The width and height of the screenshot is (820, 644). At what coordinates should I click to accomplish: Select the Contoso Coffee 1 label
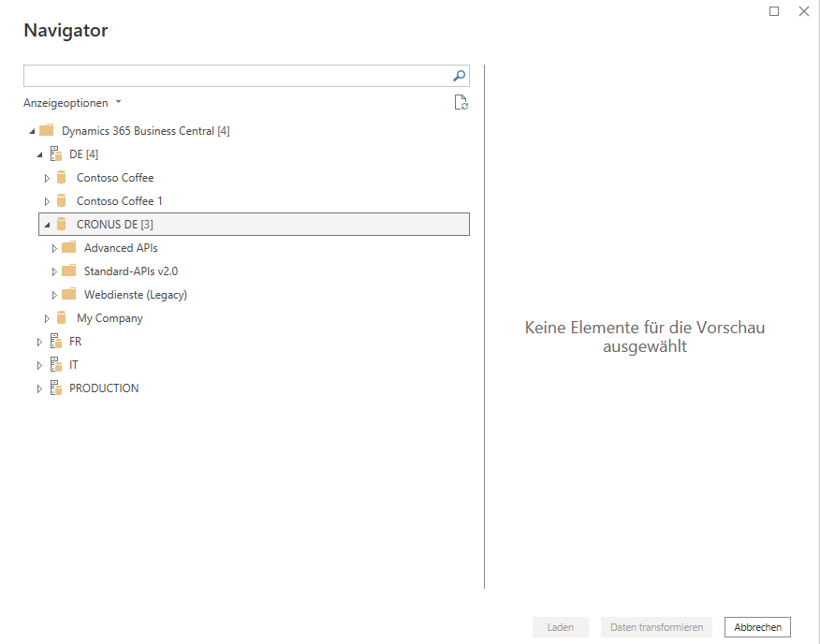pos(119,201)
